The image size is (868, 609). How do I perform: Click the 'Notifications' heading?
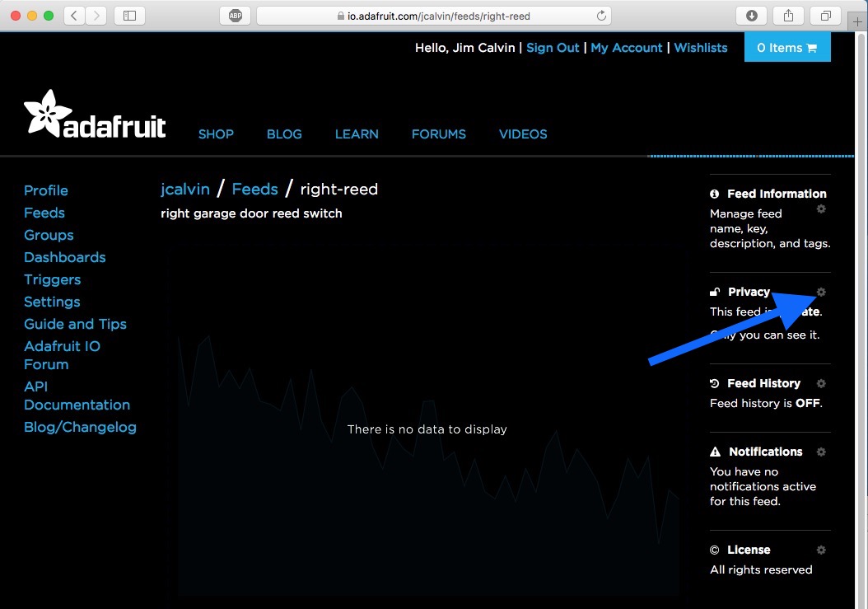tap(766, 452)
